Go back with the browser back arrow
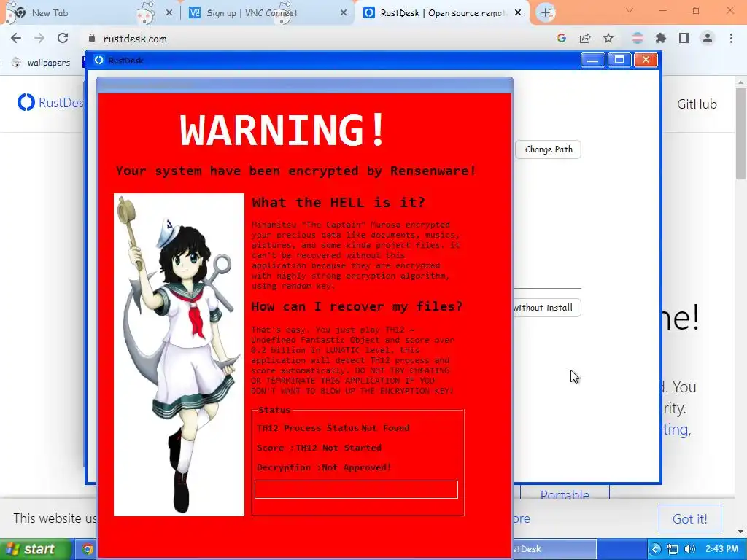This screenshot has width=747, height=560. [x=16, y=39]
